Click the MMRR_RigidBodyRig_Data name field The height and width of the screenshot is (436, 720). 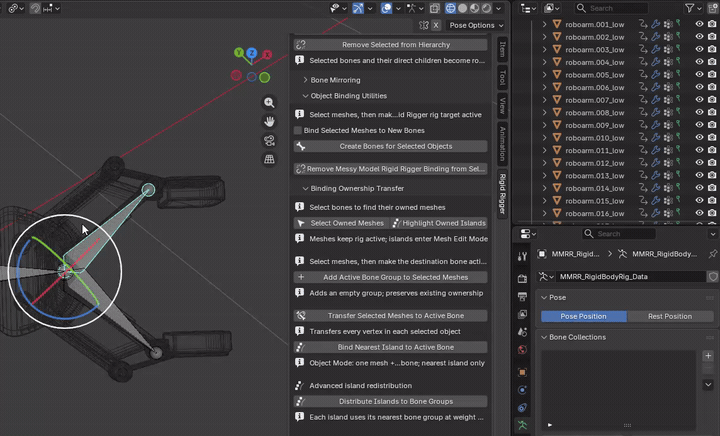pyautogui.click(x=630, y=277)
